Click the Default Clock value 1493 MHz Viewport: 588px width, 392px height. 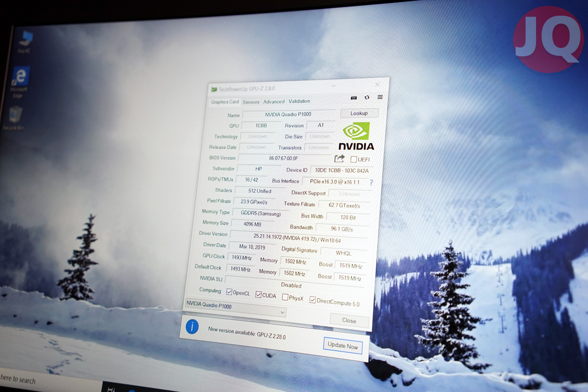click(x=241, y=269)
